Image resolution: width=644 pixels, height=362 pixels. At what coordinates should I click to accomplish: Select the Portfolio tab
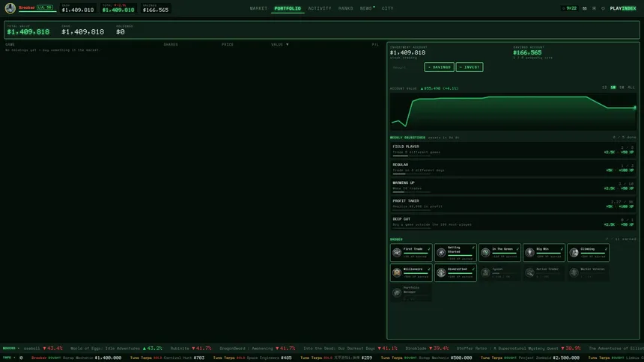tap(288, 8)
